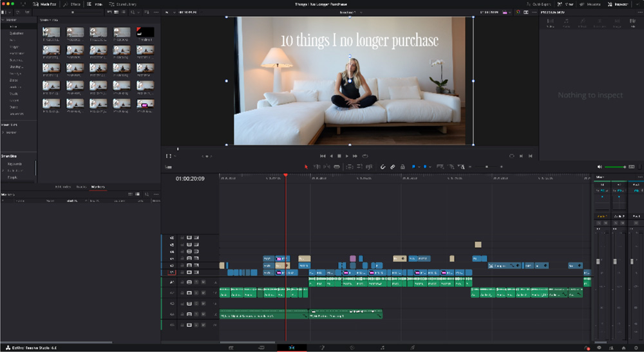This screenshot has height=352, width=644.
Task: Open the Effects library panel
Action: (x=71, y=4)
